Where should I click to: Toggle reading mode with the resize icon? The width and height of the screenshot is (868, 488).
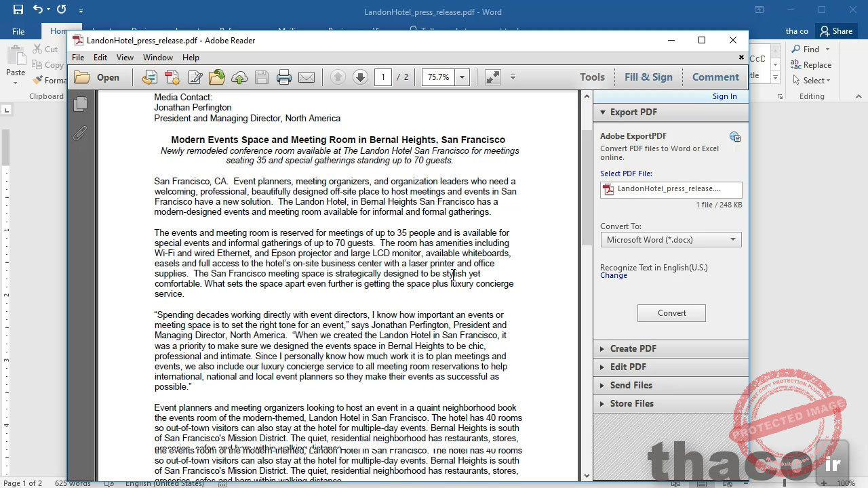click(492, 77)
